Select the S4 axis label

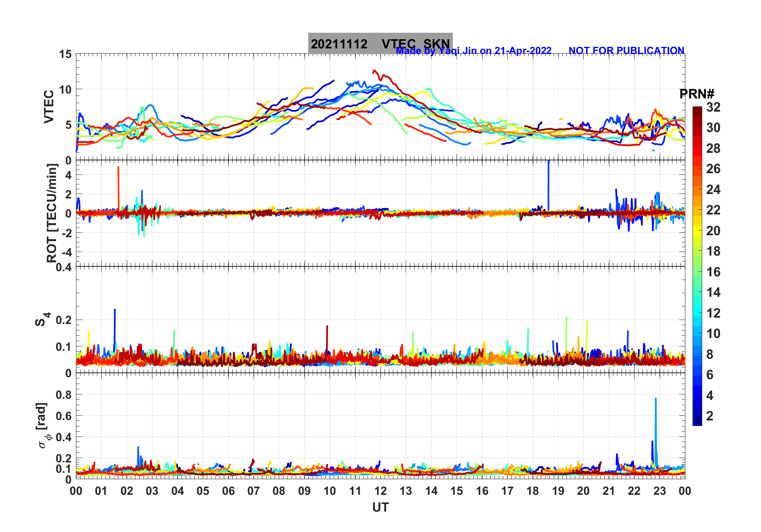[42, 320]
